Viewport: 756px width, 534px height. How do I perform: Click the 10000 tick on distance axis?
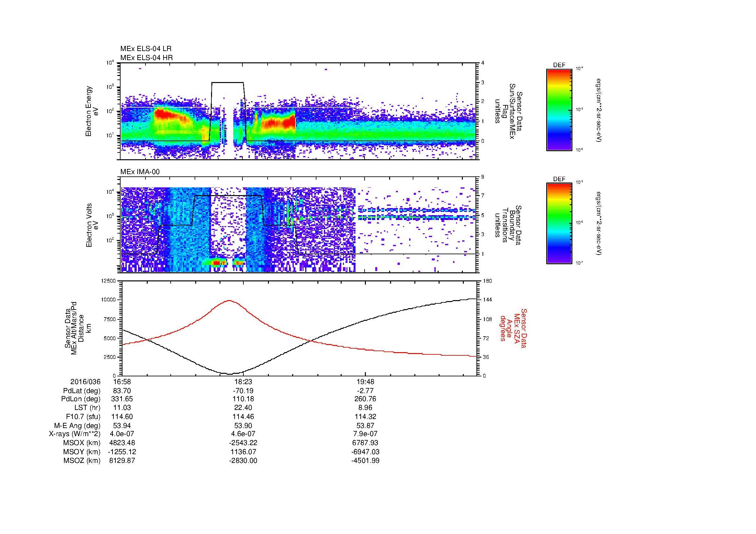pos(109,300)
